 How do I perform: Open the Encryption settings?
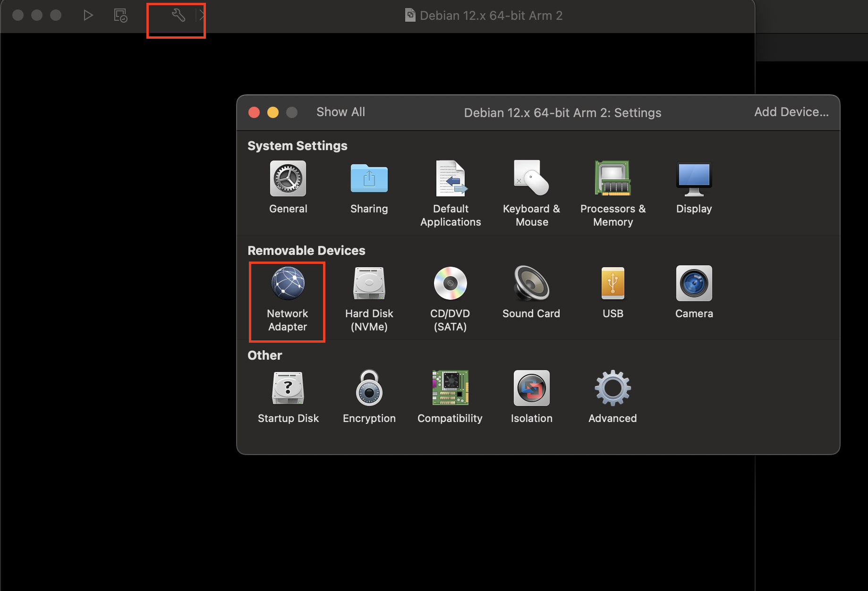[369, 397]
